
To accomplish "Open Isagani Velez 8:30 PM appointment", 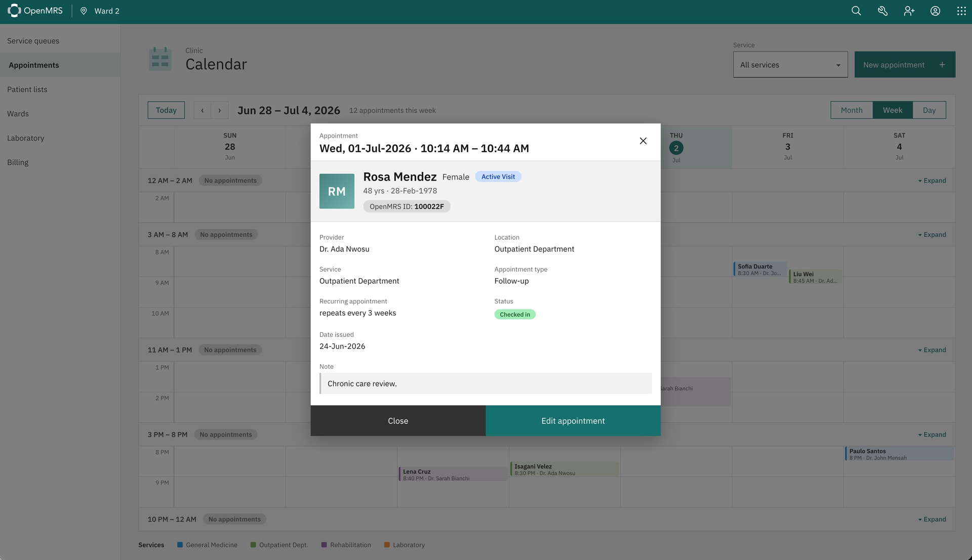I will point(564,469).
